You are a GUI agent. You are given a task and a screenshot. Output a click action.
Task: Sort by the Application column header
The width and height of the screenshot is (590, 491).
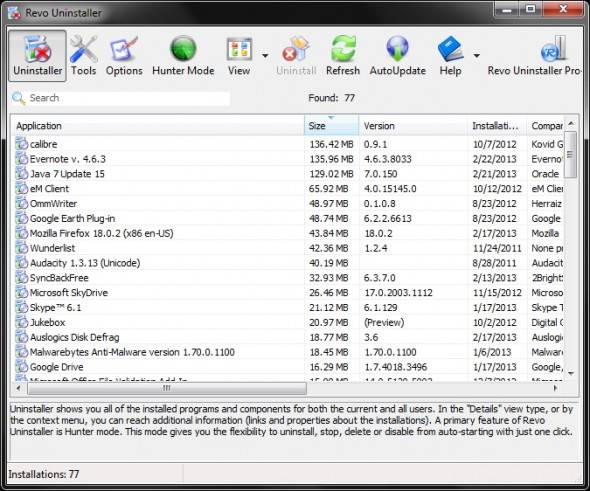pos(157,126)
